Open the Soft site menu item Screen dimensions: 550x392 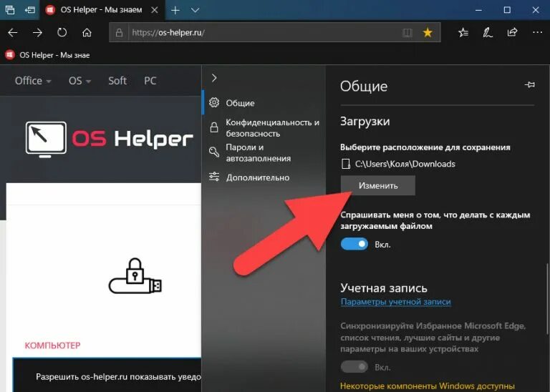click(x=117, y=81)
